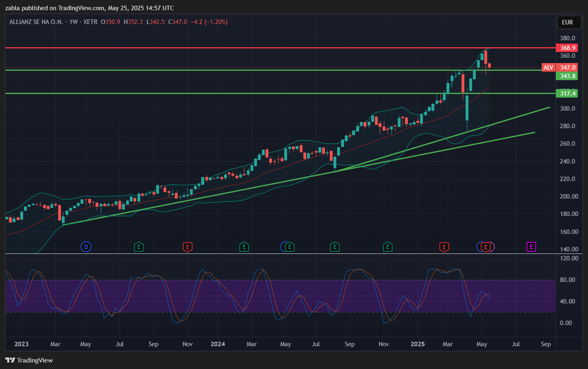Select the green 343.8 price label
588x369 pixels.
[567, 76]
